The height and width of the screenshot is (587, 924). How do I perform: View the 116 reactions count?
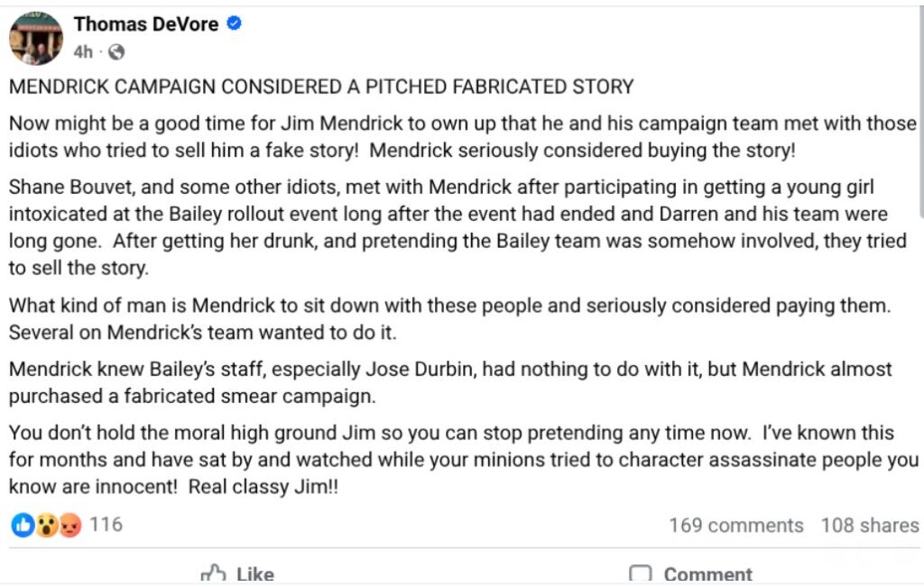[106, 525]
